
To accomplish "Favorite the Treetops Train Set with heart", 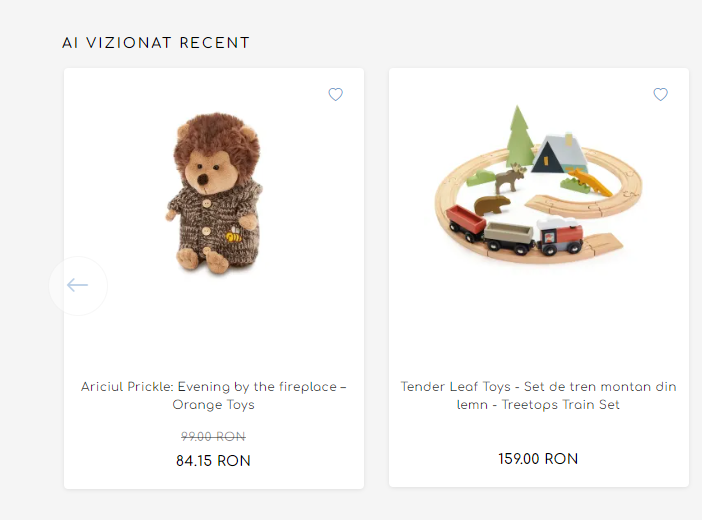I will pos(660,95).
